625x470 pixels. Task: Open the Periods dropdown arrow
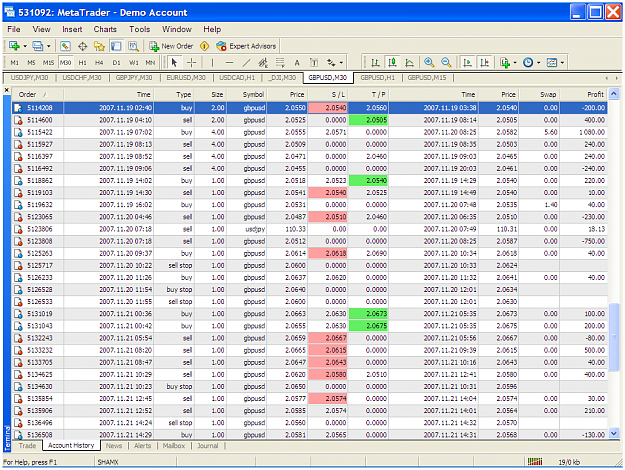(539, 63)
